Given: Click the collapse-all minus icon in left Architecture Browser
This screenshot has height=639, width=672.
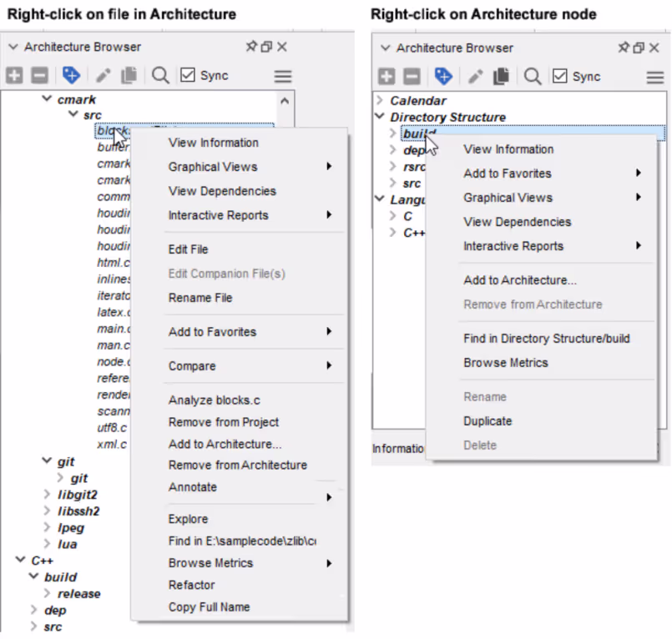Looking at the screenshot, I should coord(40,75).
